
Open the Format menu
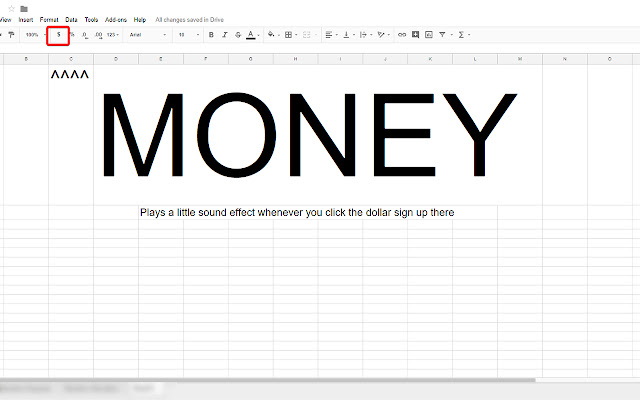point(49,20)
